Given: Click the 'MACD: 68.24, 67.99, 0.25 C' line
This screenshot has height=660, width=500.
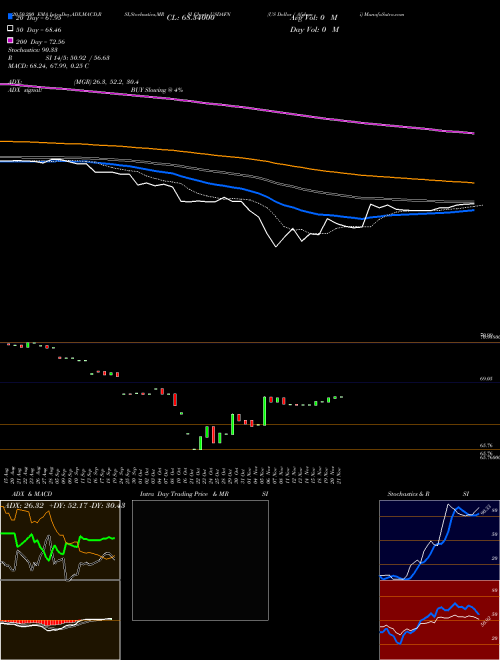Looking at the screenshot, I should [48, 66].
